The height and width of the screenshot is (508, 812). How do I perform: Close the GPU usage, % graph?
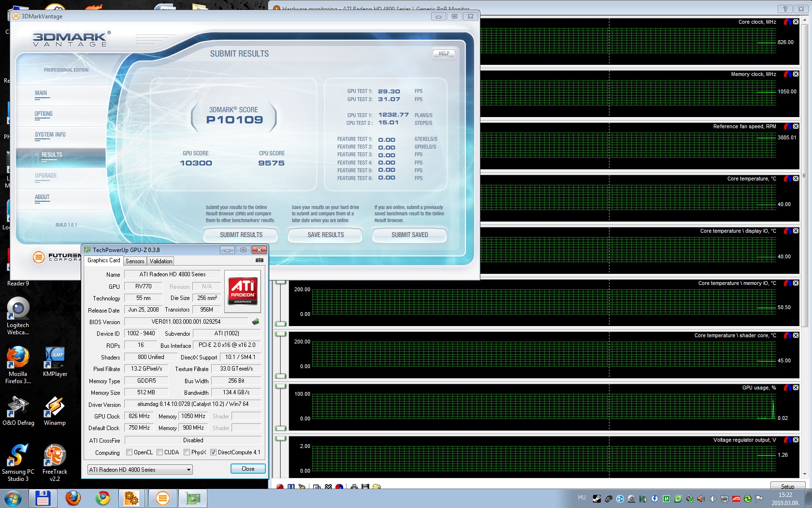(796, 388)
